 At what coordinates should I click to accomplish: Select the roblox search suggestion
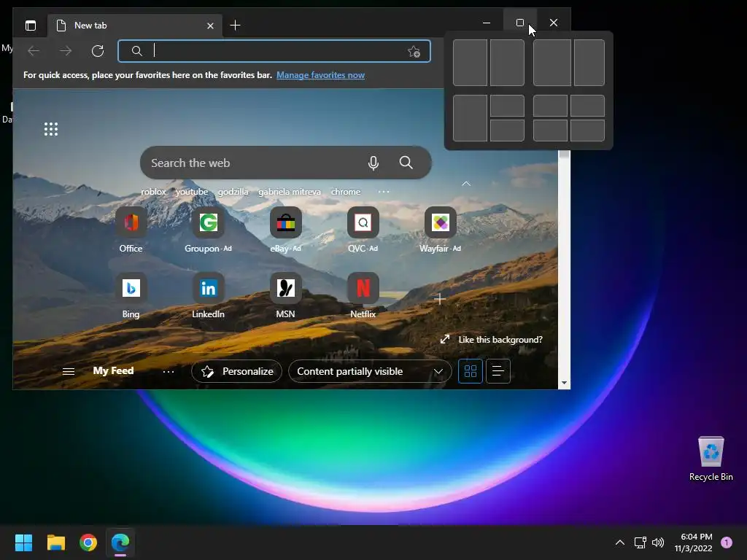[153, 192]
